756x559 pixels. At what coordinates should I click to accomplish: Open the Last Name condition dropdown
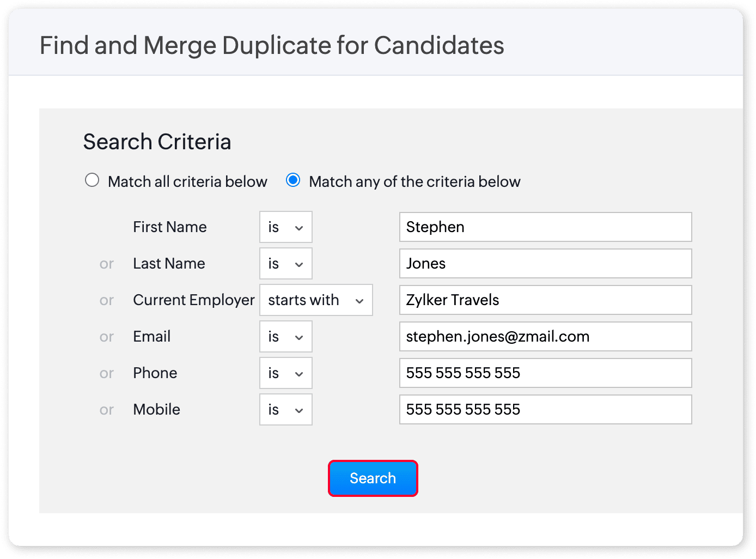coord(285,264)
